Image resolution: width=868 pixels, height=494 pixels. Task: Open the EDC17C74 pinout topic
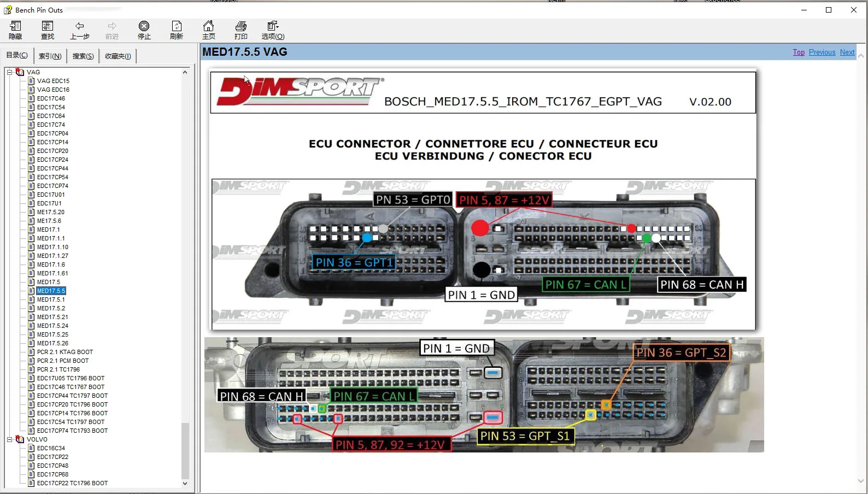pyautogui.click(x=51, y=125)
